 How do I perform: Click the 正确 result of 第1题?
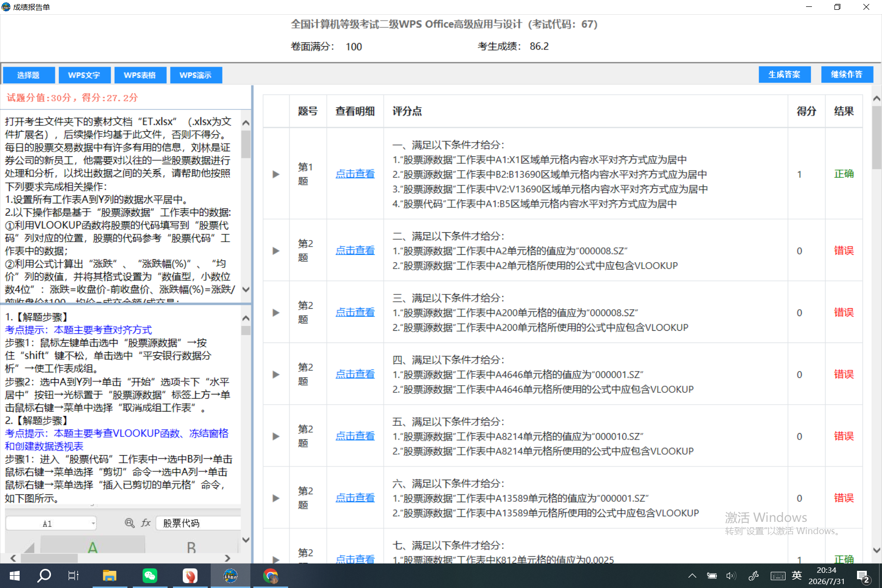tap(844, 174)
